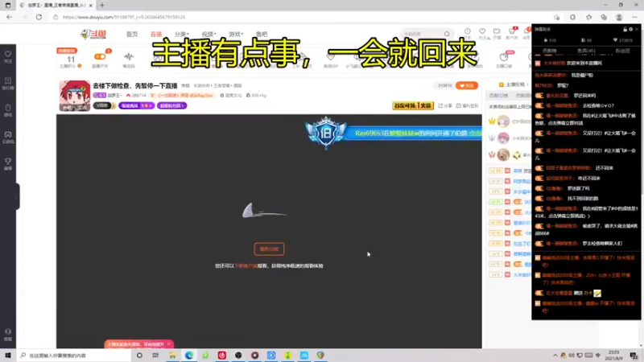Open the 超级粉丝团 purple badge

pyautogui.click(x=171, y=105)
